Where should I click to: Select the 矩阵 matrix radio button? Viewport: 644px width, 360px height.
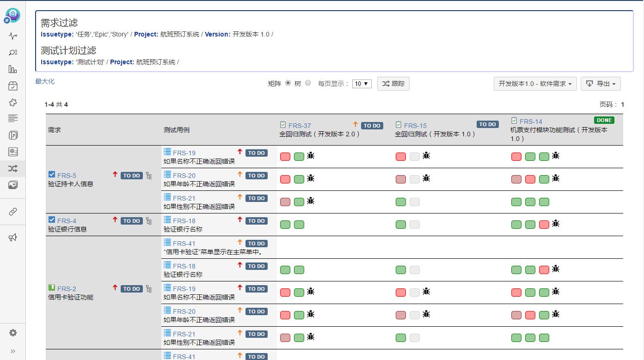point(288,83)
